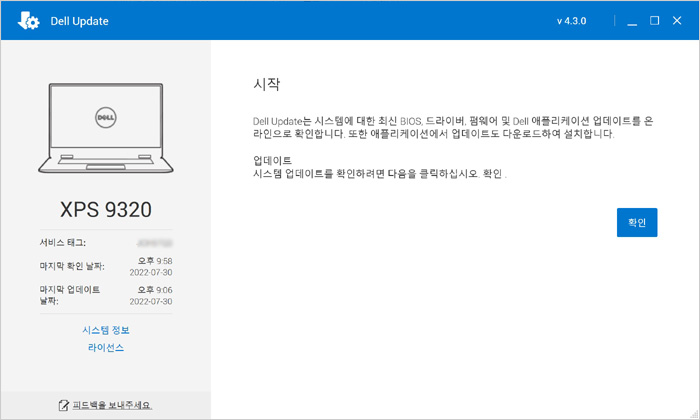Click the 서비스 태그 label
The image size is (700, 420).
click(x=62, y=243)
